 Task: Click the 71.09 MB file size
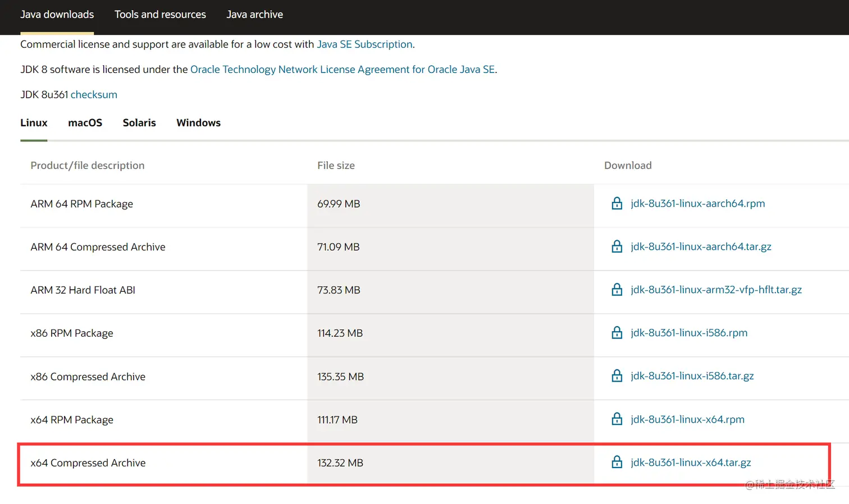338,247
